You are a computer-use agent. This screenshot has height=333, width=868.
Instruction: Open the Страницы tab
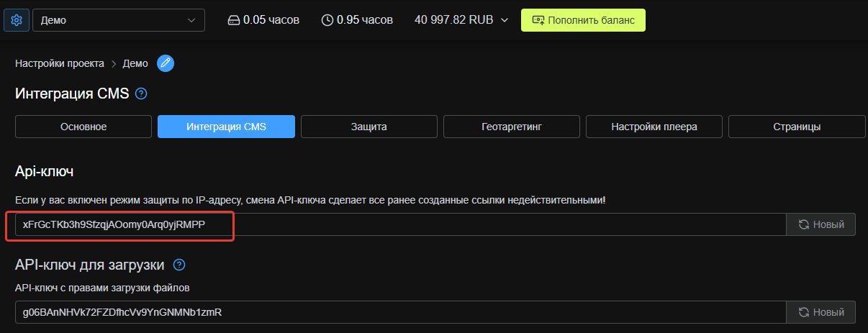797,127
